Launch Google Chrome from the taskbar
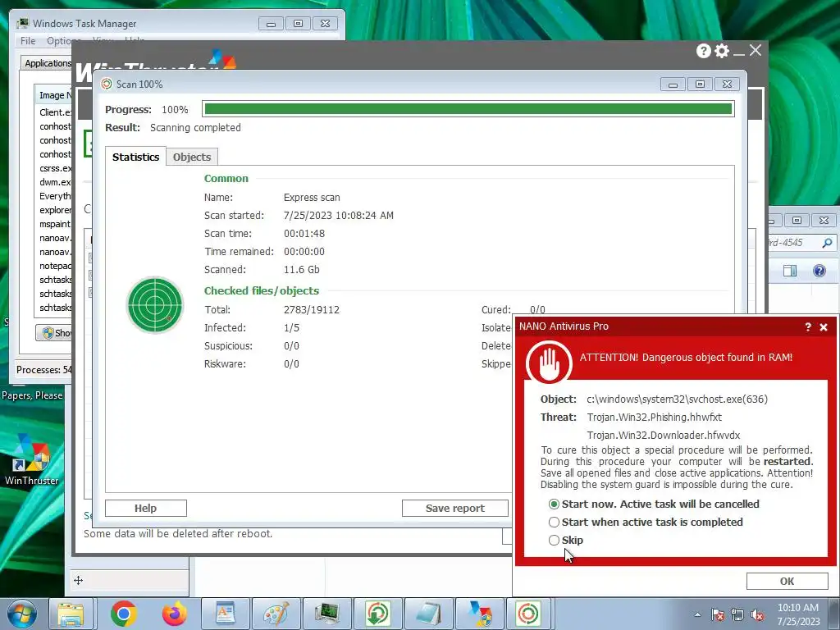 tap(124, 614)
